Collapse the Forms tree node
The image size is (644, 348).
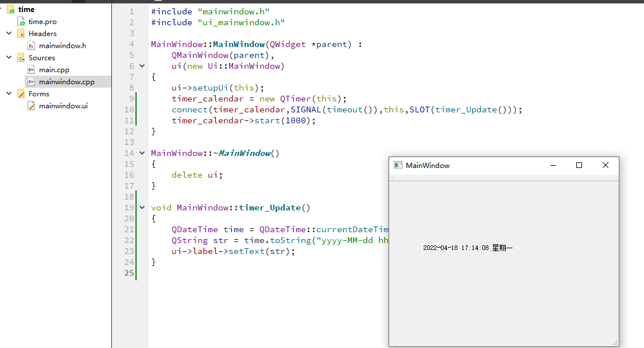[x=9, y=93]
